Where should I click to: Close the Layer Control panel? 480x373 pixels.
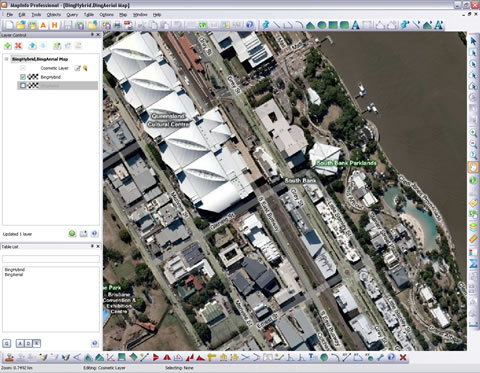(x=98, y=35)
